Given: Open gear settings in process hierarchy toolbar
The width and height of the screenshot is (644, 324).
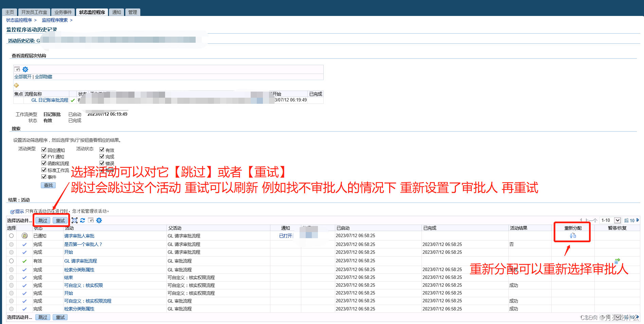Looking at the screenshot, I should click(25, 69).
